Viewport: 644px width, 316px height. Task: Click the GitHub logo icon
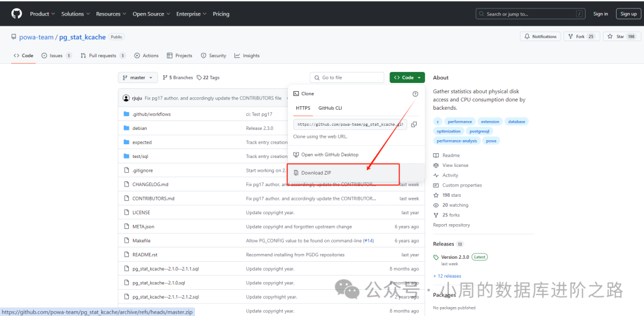point(17,14)
